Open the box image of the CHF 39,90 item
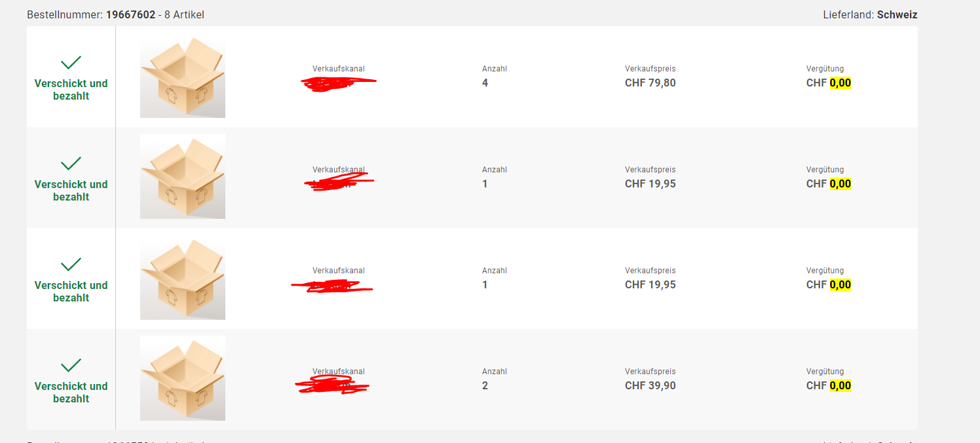Viewport: 980px width, 443px height. tap(183, 379)
